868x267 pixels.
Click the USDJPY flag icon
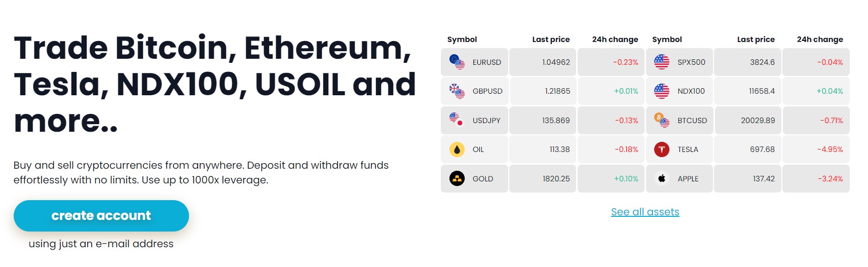coord(457,120)
